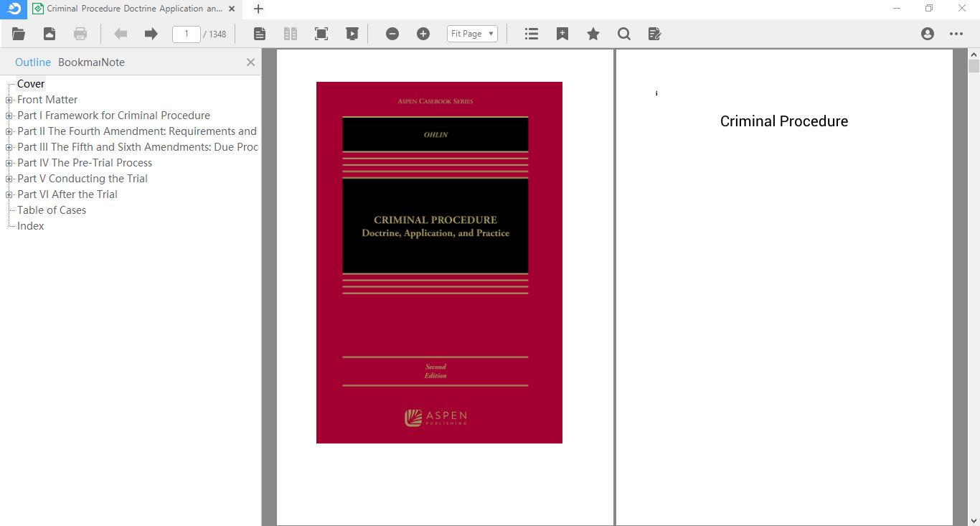
Task: Expand the Front Matter outline node
Action: click(x=9, y=100)
